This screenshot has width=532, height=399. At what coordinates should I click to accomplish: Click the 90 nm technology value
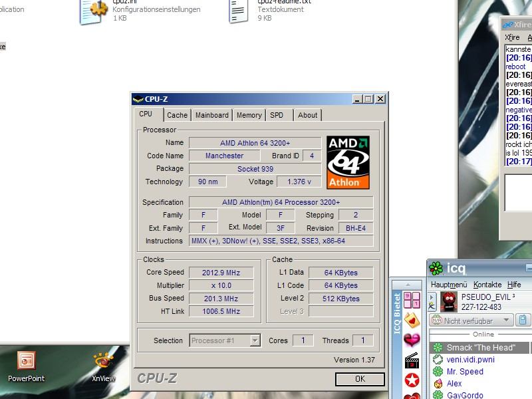point(207,182)
